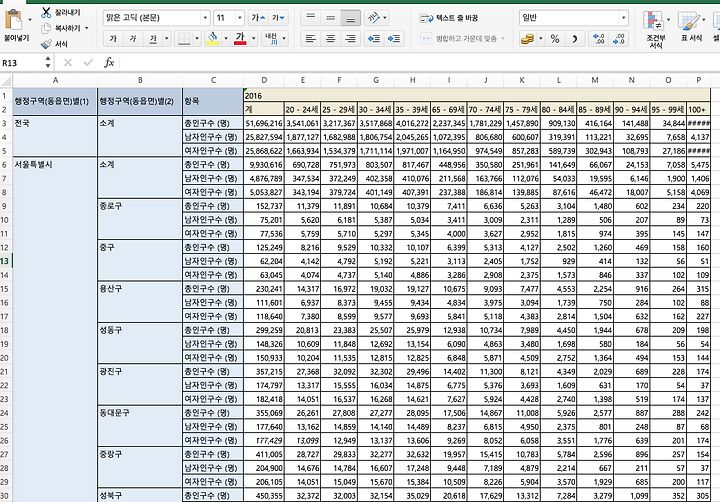Viewport: 720px width, 502px height.
Task: Apply percent style format
Action: point(555,39)
